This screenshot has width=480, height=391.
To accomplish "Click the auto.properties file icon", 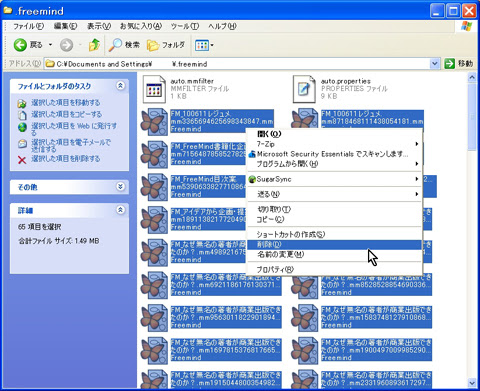I will point(304,89).
